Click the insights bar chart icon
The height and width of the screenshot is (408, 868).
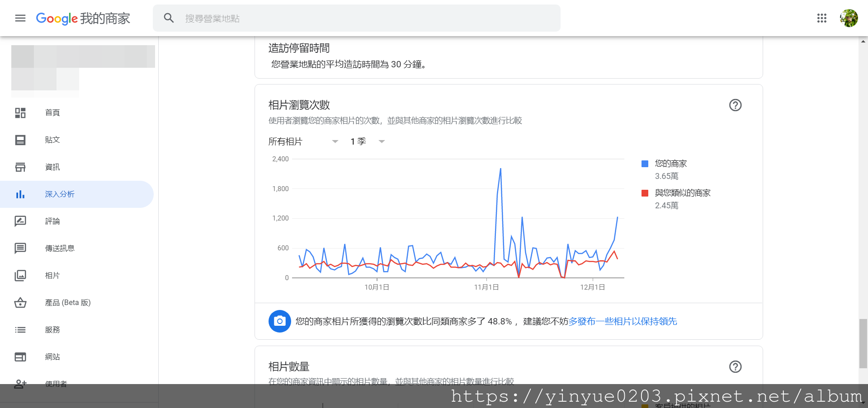(x=20, y=194)
